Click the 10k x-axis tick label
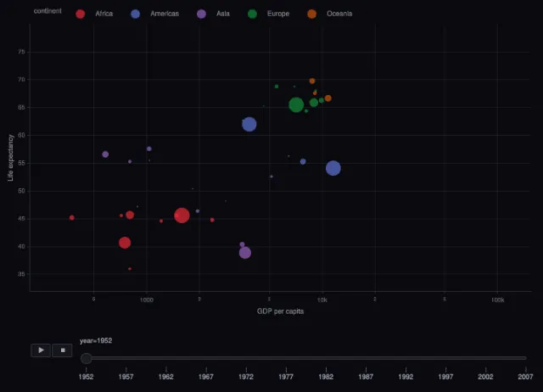 [322, 300]
